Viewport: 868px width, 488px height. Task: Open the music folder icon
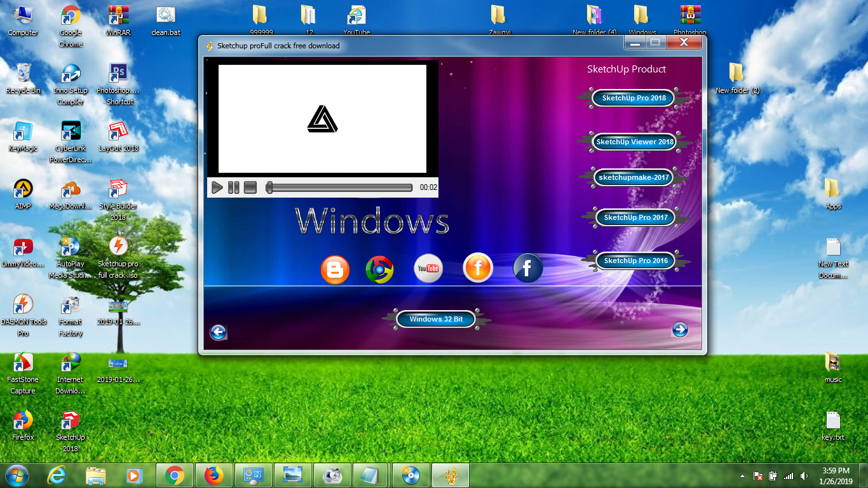[x=833, y=367]
